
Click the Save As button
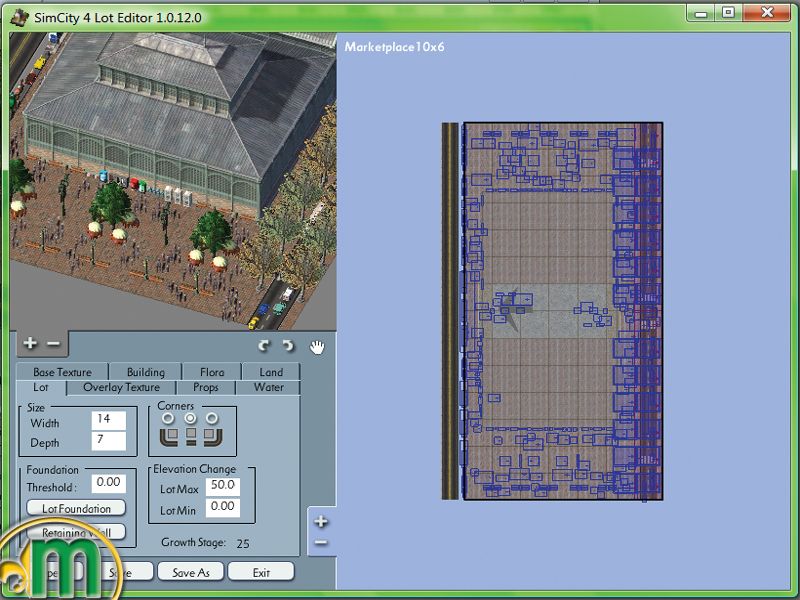point(191,572)
